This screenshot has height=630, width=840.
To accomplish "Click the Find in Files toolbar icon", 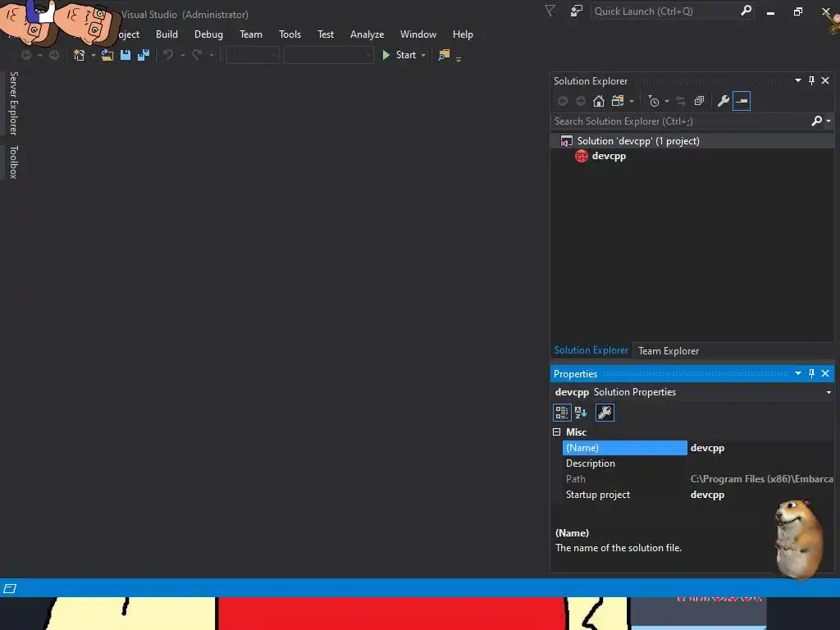I will [444, 55].
